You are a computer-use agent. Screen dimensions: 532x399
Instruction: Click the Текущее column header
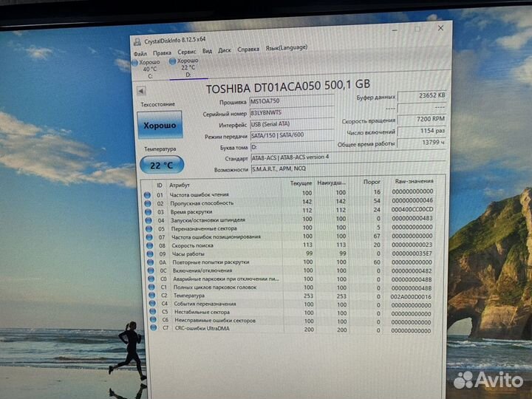coord(301,183)
